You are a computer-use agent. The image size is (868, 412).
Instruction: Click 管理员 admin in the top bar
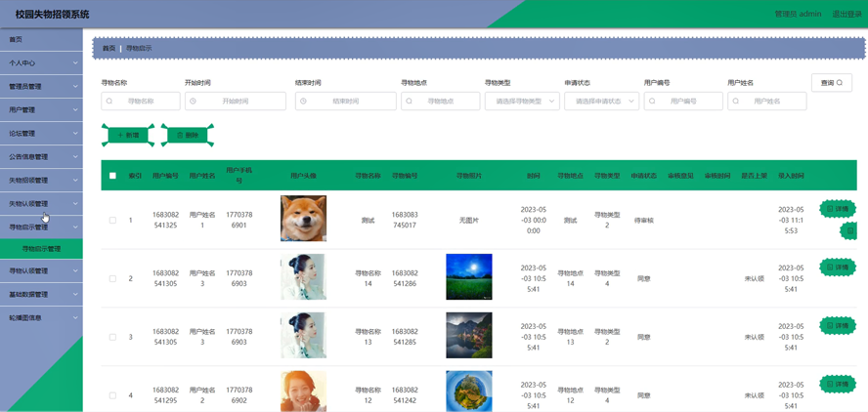click(x=798, y=14)
